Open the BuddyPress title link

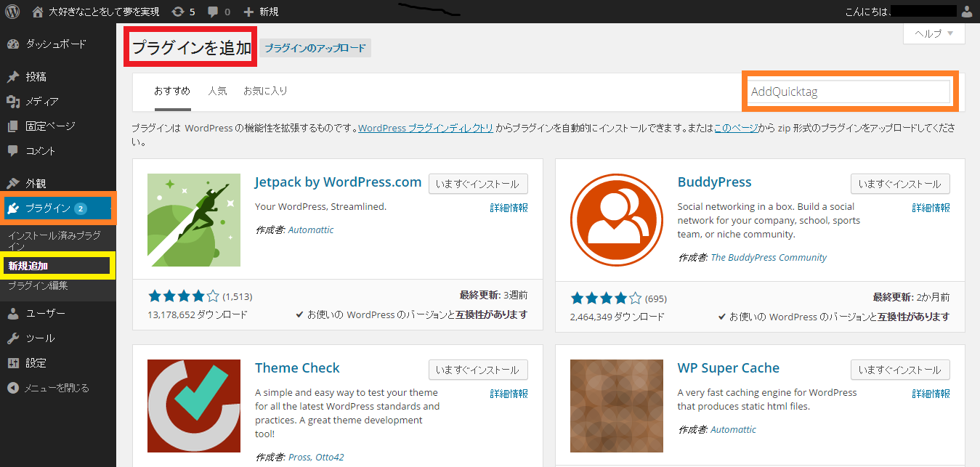click(715, 182)
